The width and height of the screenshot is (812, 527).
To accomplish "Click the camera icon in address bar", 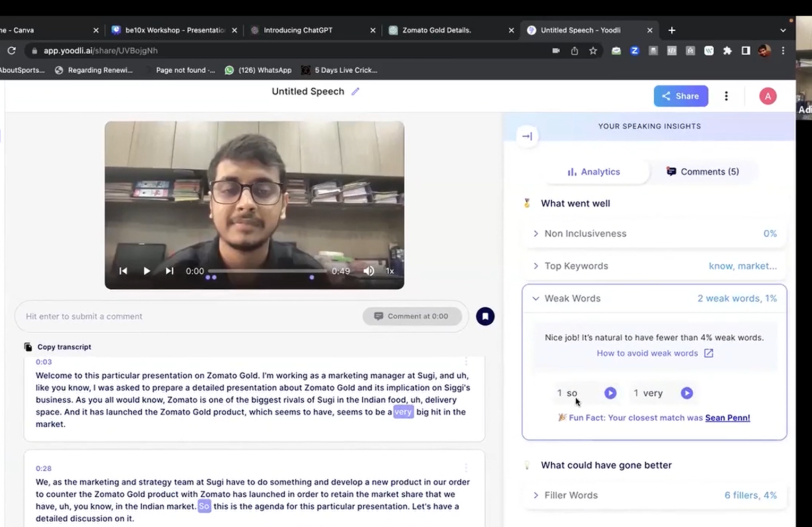I will [x=556, y=50].
